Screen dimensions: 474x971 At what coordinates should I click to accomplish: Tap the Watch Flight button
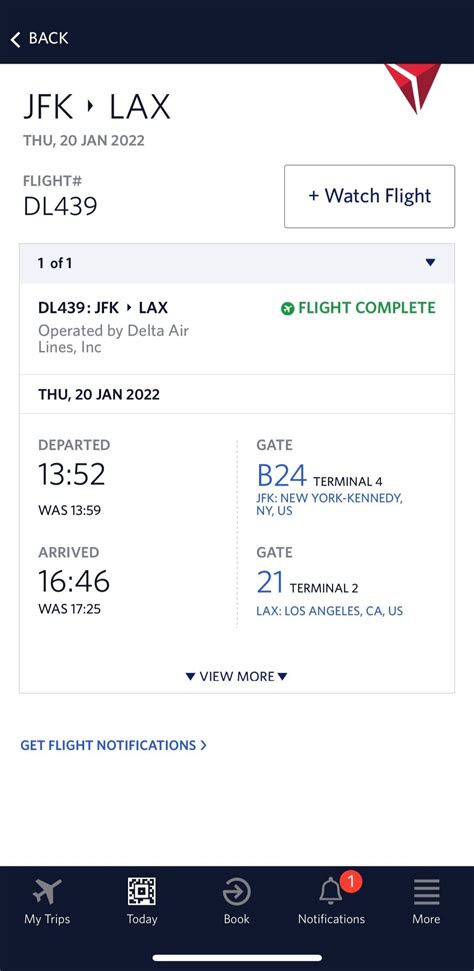[369, 196]
